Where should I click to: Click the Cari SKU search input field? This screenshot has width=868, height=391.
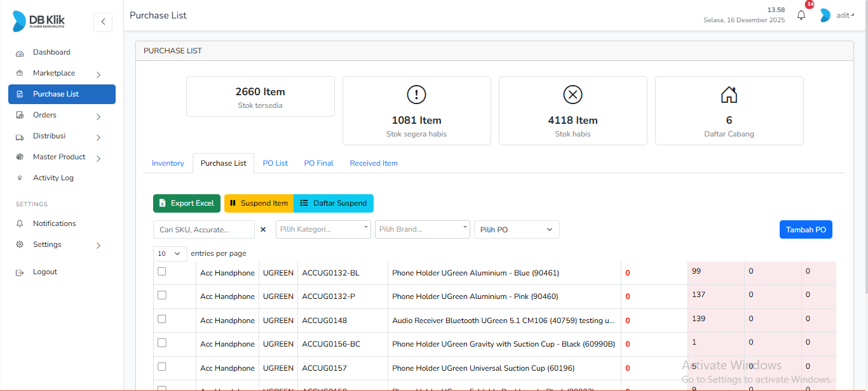click(203, 229)
